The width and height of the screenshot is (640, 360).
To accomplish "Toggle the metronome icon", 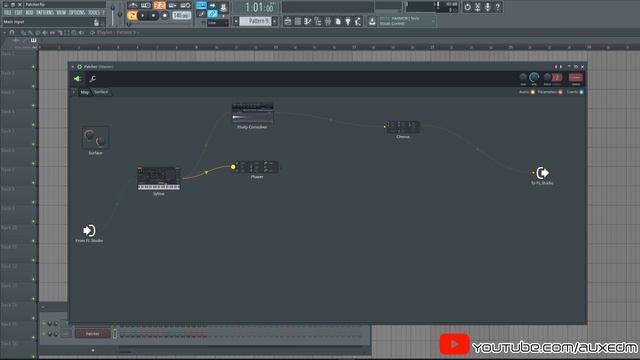I will pos(133,5).
